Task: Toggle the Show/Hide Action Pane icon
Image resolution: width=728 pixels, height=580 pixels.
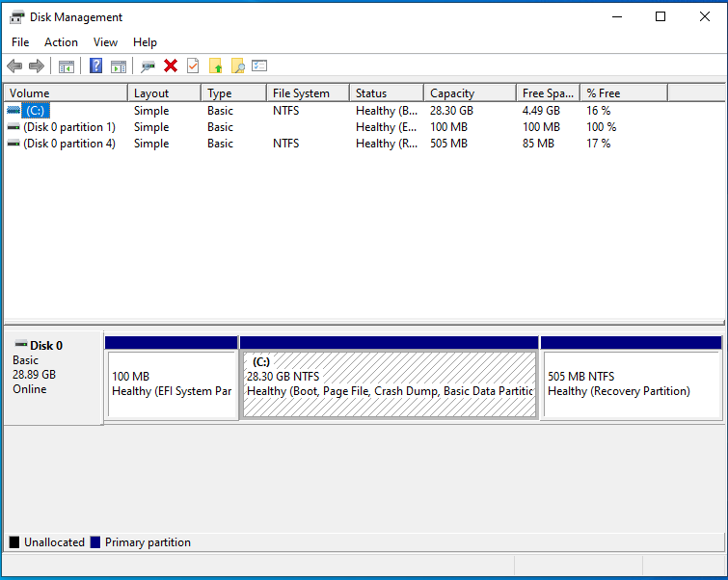Action: (119, 66)
